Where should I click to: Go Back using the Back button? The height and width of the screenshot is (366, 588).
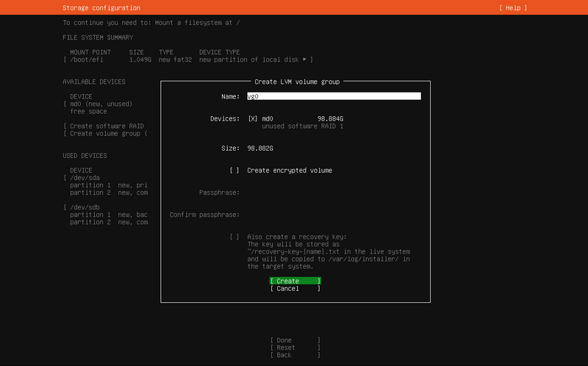tap(295, 355)
